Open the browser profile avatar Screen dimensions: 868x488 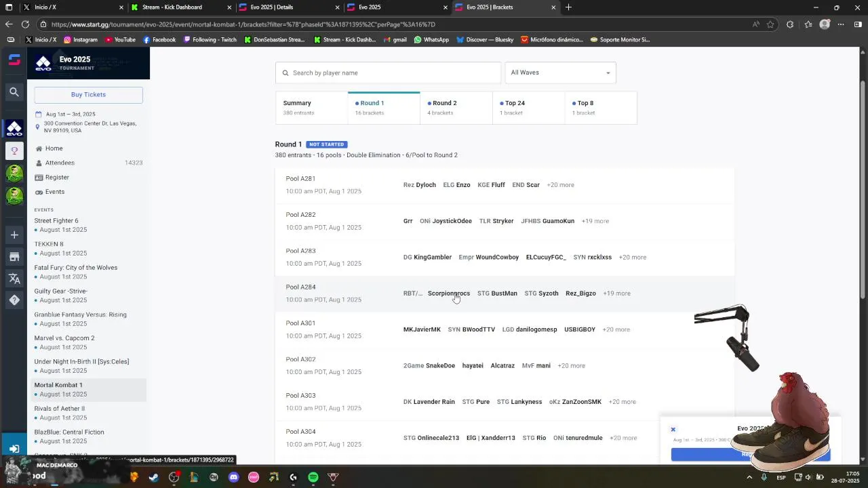(825, 24)
